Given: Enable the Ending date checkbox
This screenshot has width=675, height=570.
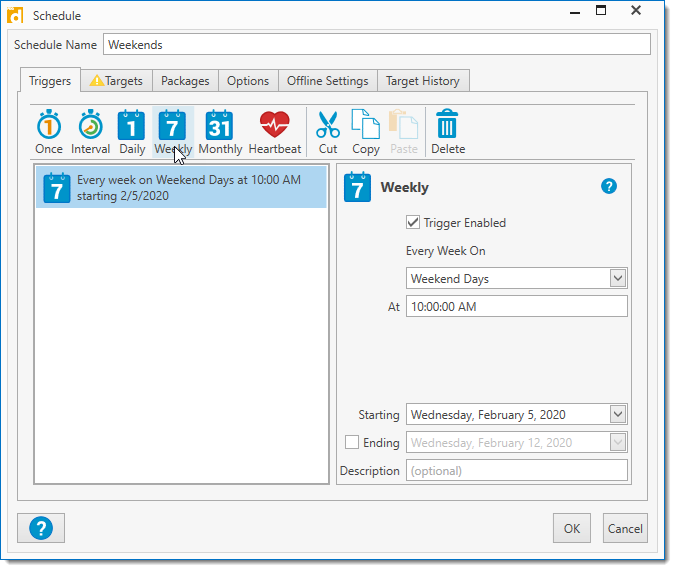Looking at the screenshot, I should click(x=352, y=442).
